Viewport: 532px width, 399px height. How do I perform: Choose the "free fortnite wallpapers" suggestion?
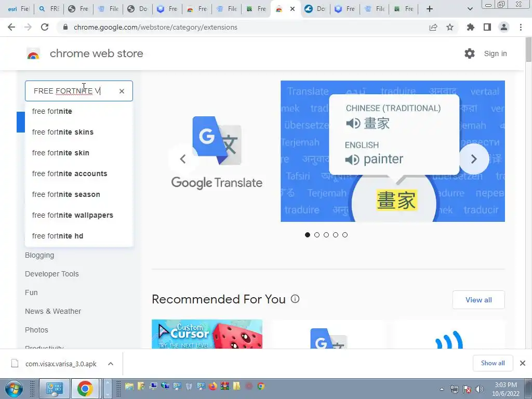pyautogui.click(x=79, y=215)
